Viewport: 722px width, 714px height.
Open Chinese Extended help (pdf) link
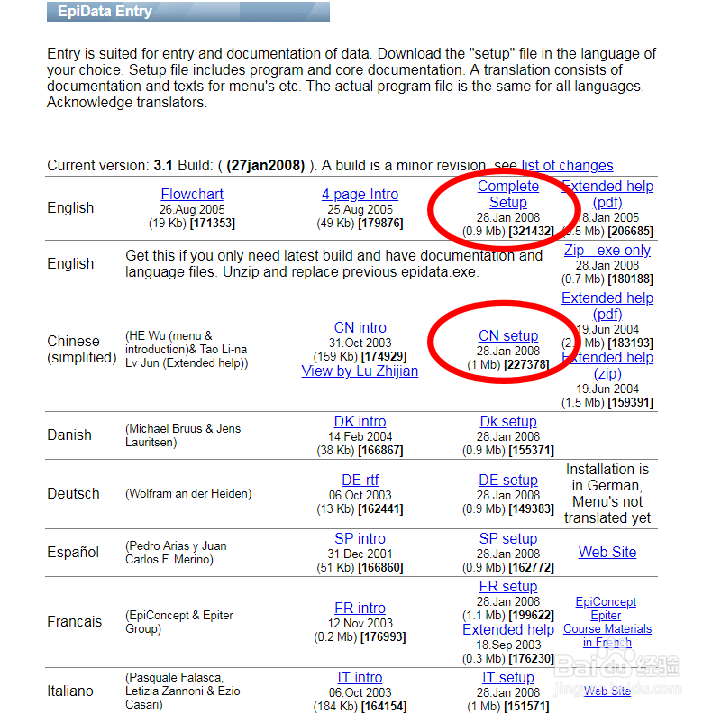(607, 306)
